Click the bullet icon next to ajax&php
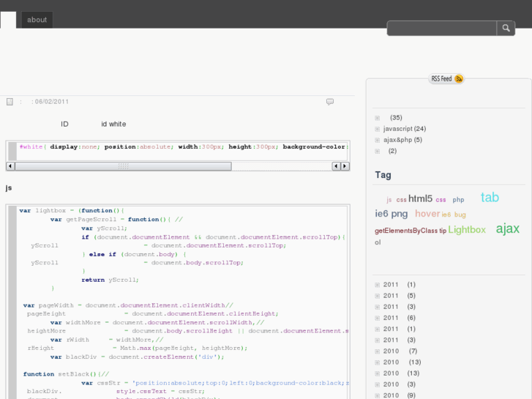This screenshot has width=532, height=399. pos(378,140)
